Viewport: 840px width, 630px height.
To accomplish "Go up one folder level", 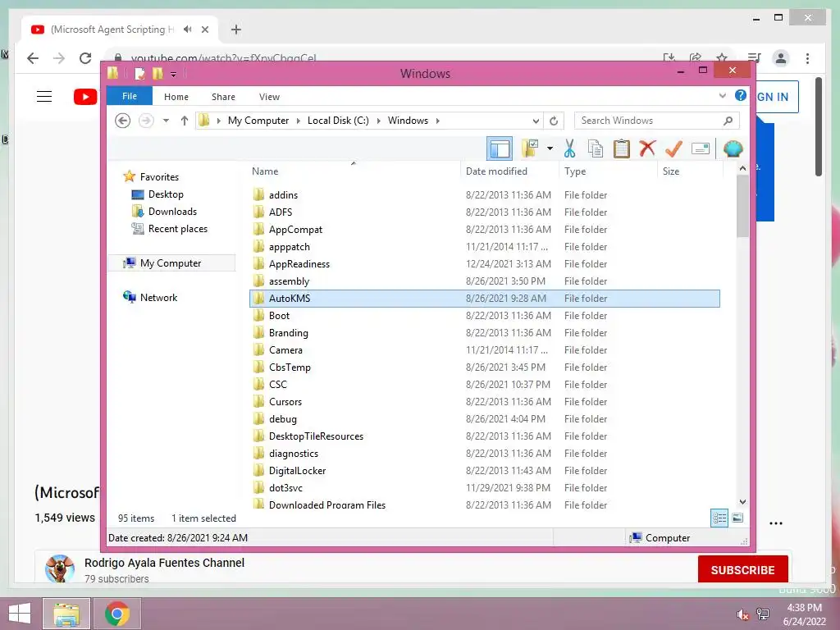I will [185, 121].
